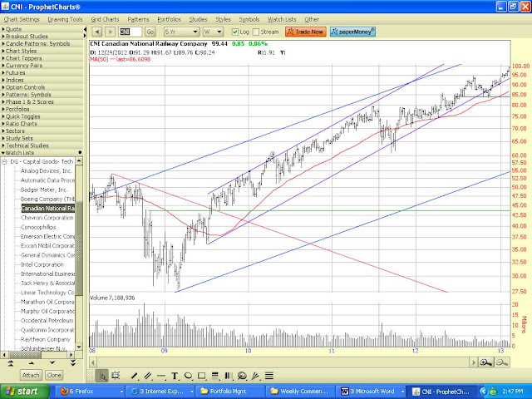Click the Clone button
Viewport: 532px width, 399px height.
(54, 375)
